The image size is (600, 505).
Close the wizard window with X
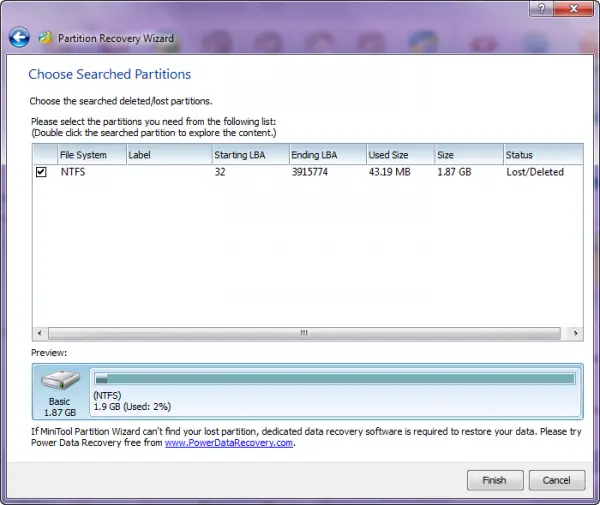point(573,8)
